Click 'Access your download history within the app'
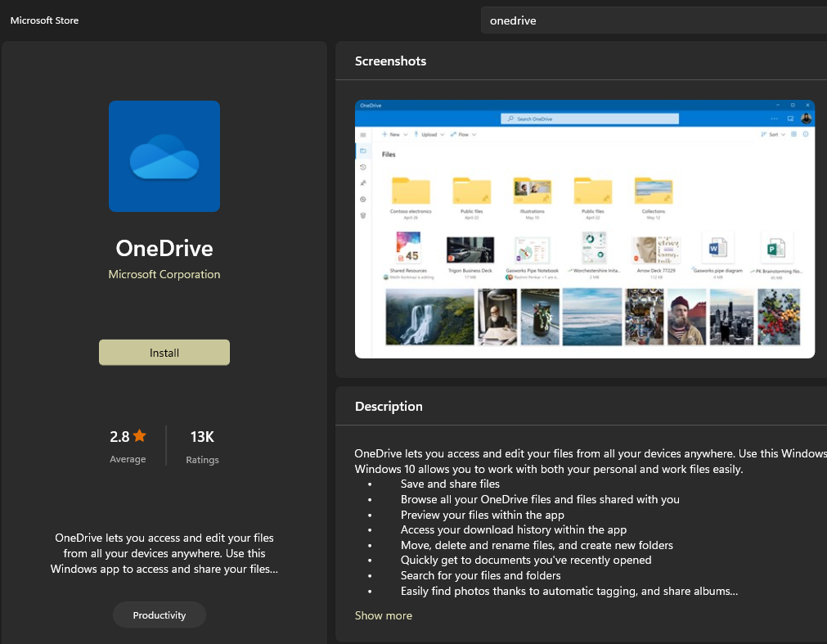This screenshot has width=827, height=644. pyautogui.click(x=514, y=529)
